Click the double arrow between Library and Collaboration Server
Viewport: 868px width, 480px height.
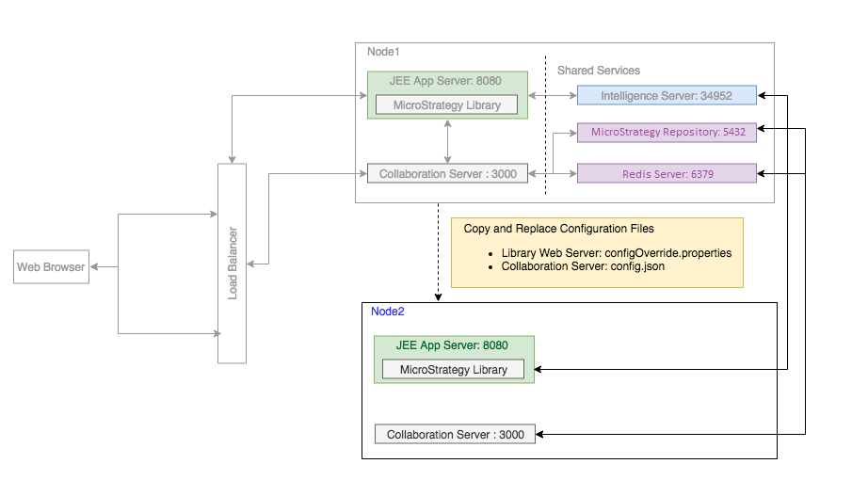tap(447, 141)
